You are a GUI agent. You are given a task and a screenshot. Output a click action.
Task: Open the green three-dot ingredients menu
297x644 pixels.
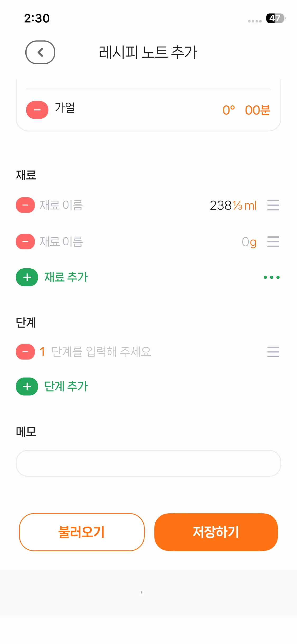click(271, 277)
